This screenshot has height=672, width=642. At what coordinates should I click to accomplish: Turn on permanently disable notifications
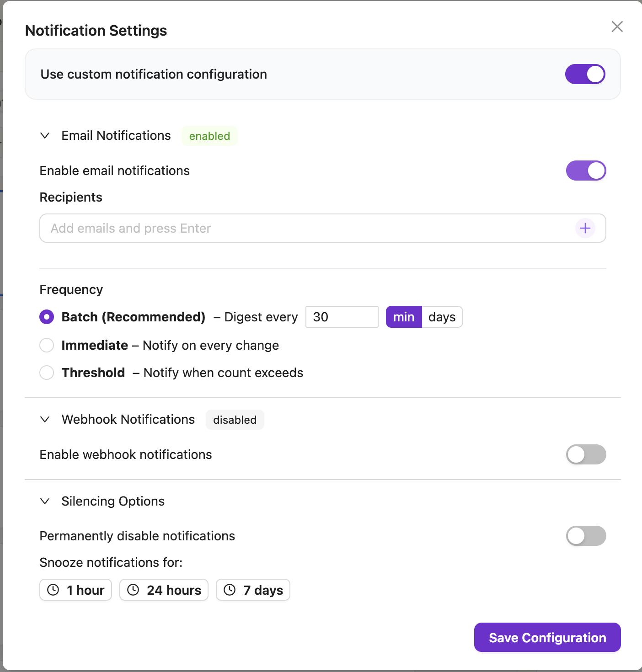586,536
